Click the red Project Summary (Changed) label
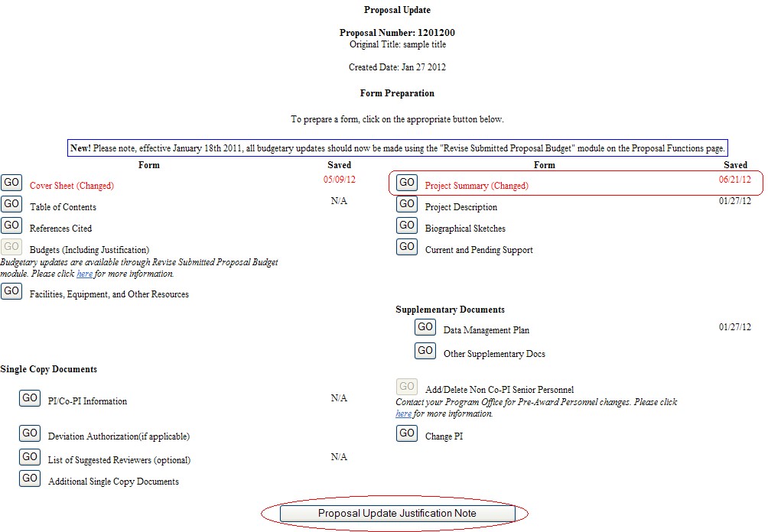The width and height of the screenshot is (768, 532). (477, 186)
